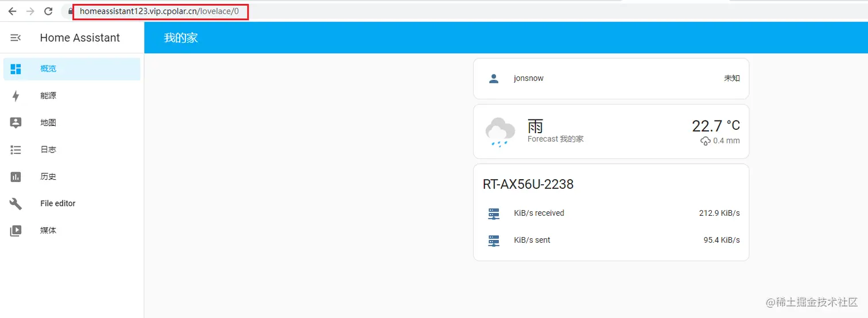Click the KiB/s sent server icon

pyautogui.click(x=494, y=241)
